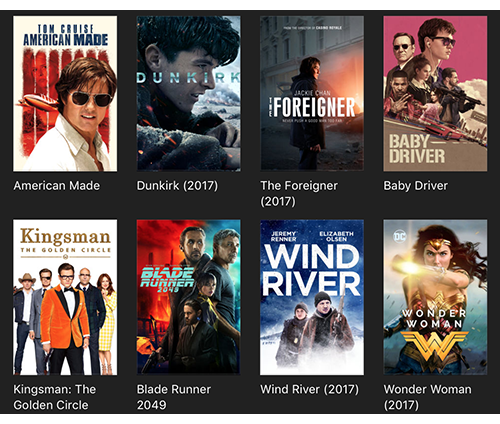
Task: Open the American Made movie poster
Action: [x=65, y=94]
